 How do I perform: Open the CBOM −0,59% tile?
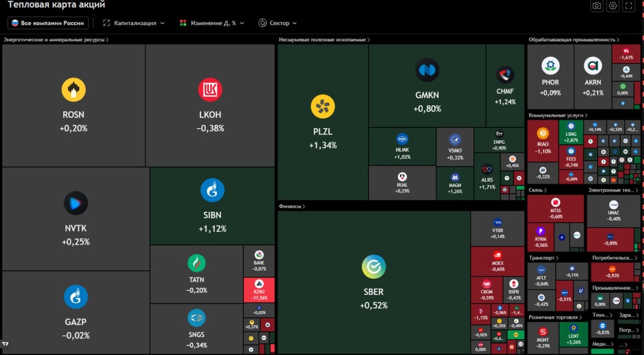pos(487,290)
